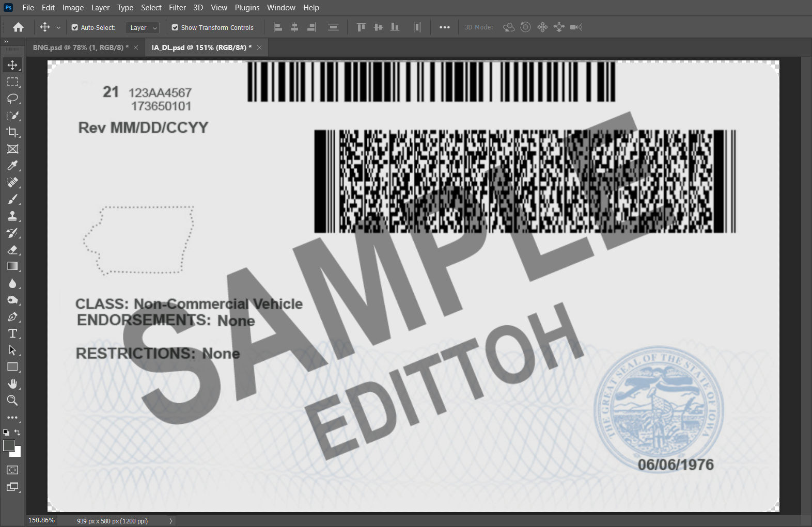Image resolution: width=812 pixels, height=527 pixels.
Task: Align left edges of layers
Action: tap(278, 27)
